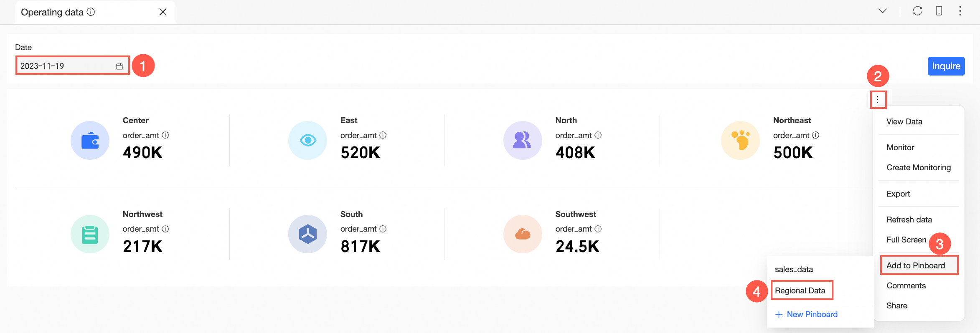
Task: Click info icon beside Southwest order_amt
Action: coord(598,229)
